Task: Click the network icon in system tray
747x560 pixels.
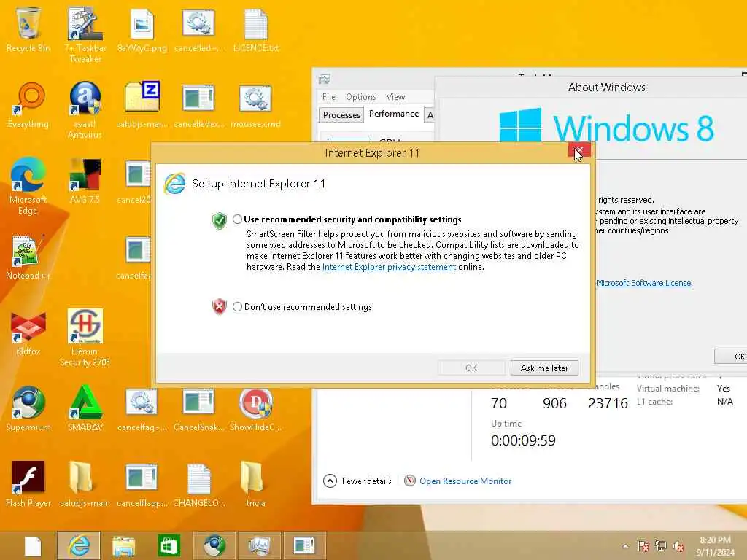Action: click(x=660, y=546)
